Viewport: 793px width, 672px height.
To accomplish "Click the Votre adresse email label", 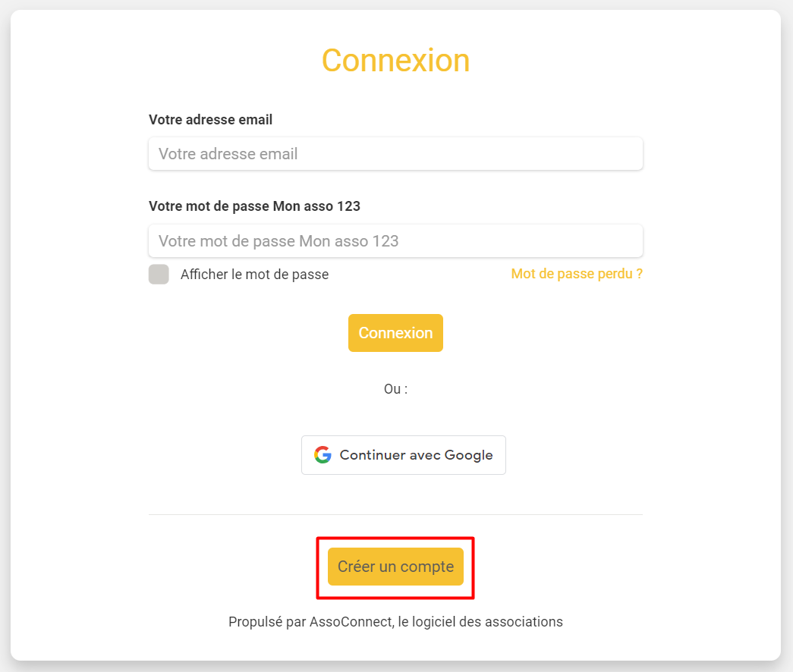I will (210, 120).
